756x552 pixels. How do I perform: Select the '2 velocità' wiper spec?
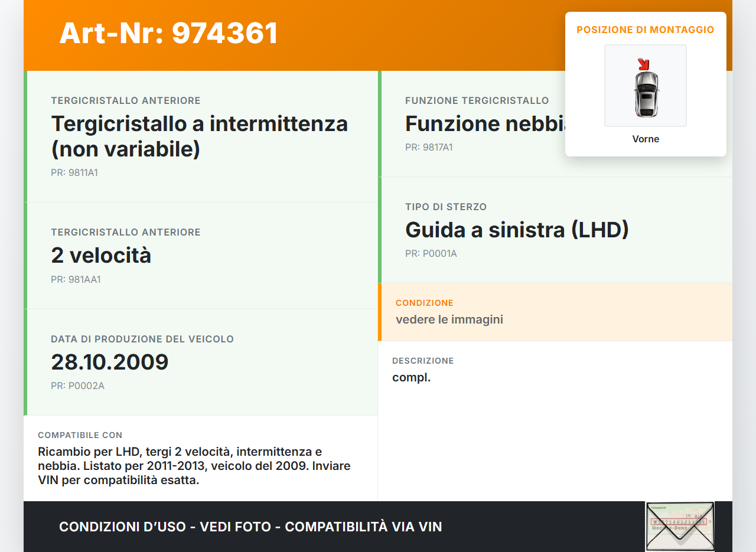coord(101,255)
